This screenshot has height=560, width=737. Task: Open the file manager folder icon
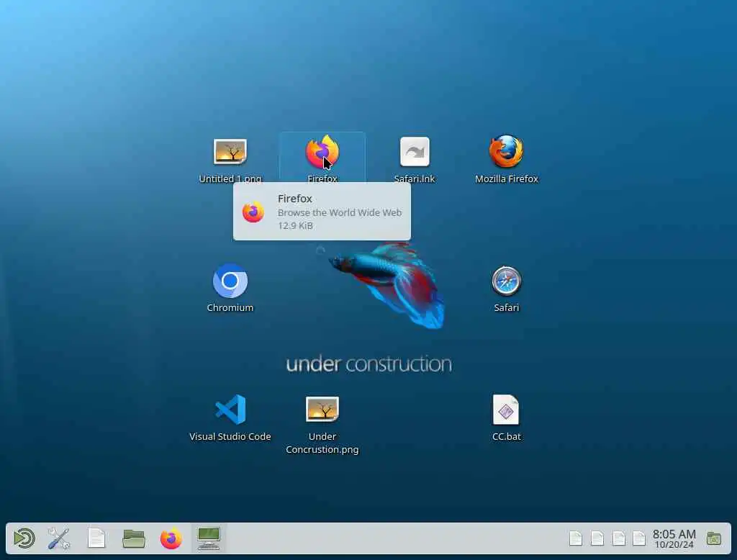(x=133, y=538)
